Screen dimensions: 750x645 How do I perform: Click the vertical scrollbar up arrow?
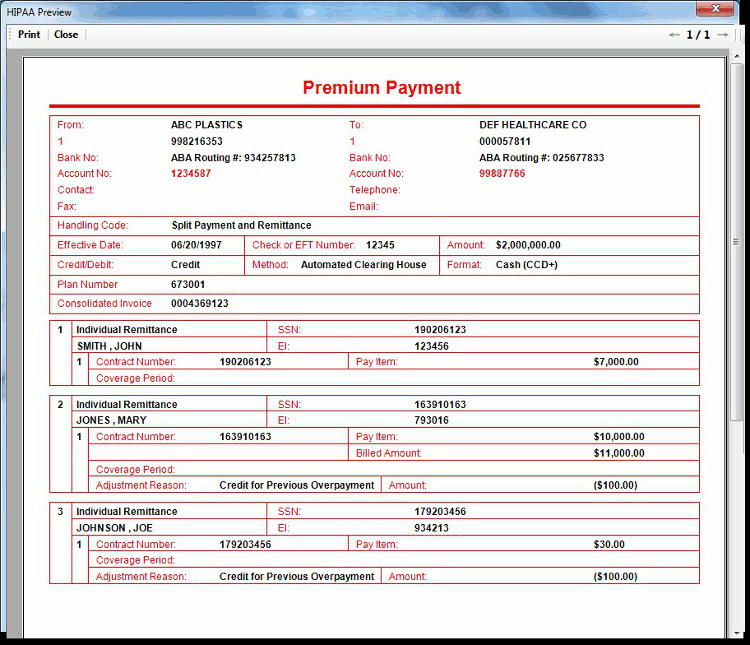(737, 64)
